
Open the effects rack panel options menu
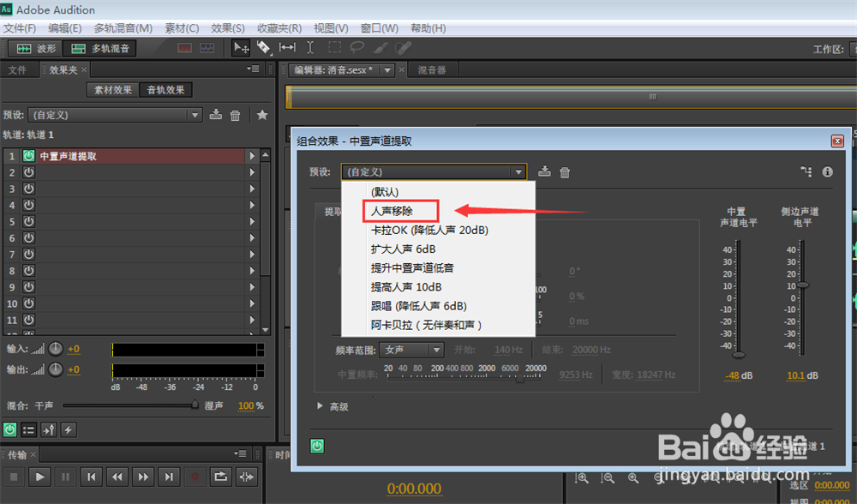point(253,69)
